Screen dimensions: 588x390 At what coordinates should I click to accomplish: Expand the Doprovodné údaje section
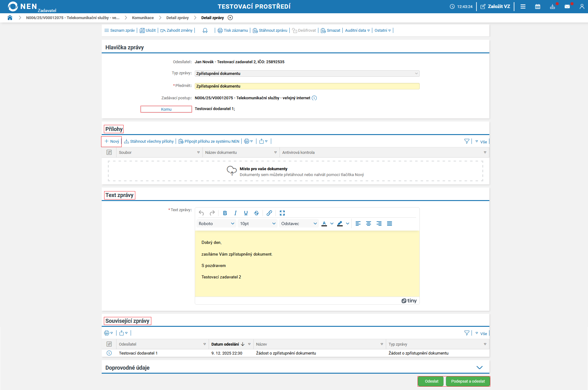click(479, 367)
